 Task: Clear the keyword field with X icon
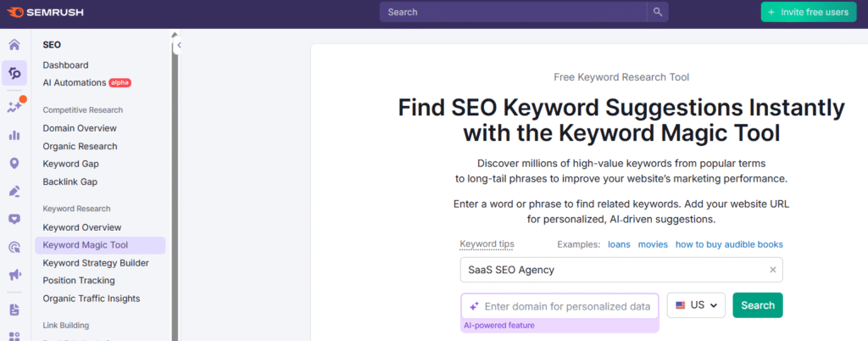(772, 270)
